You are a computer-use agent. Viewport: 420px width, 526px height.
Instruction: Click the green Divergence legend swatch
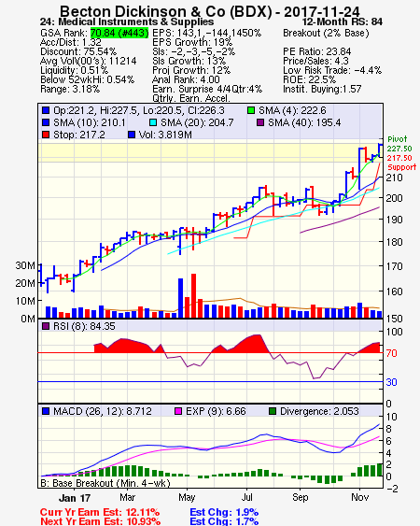click(x=273, y=411)
